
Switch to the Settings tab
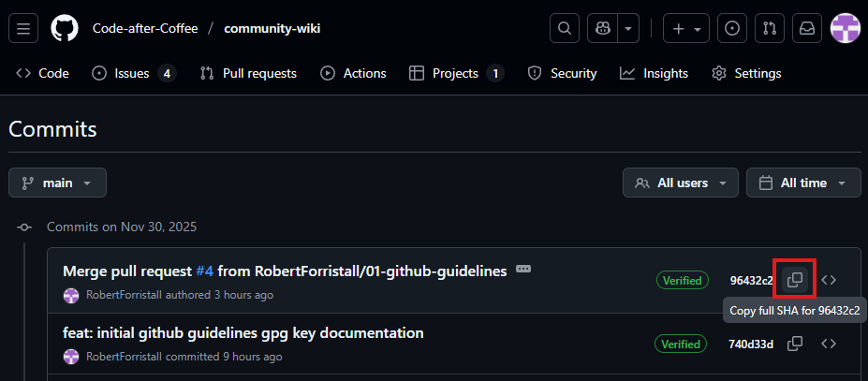[746, 73]
